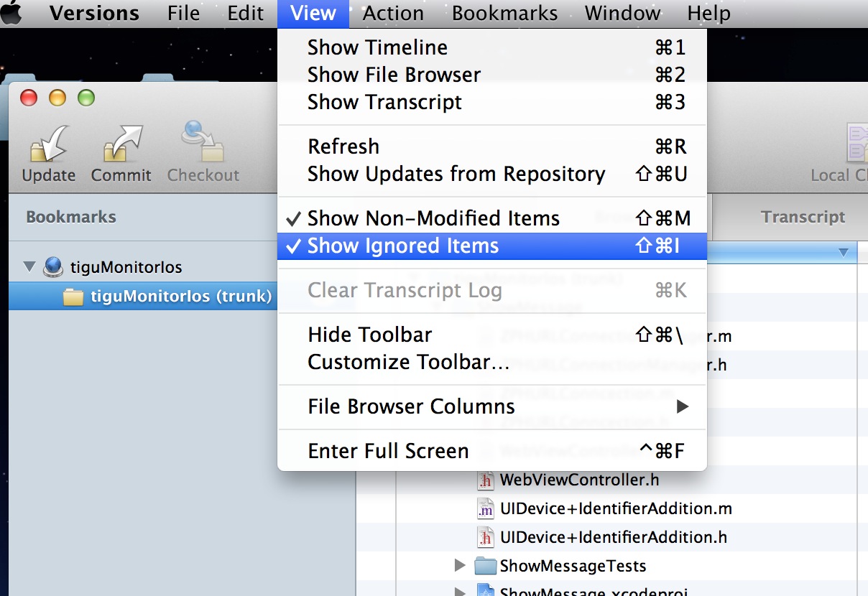This screenshot has height=596, width=868.
Task: Choose Show Timeline in View menu
Action: click(x=492, y=47)
